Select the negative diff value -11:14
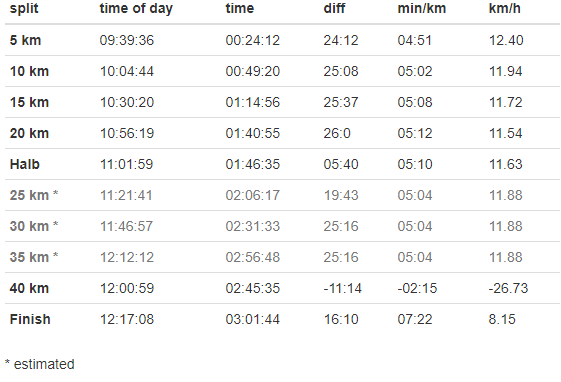This screenshot has width=561, height=382. (342, 288)
